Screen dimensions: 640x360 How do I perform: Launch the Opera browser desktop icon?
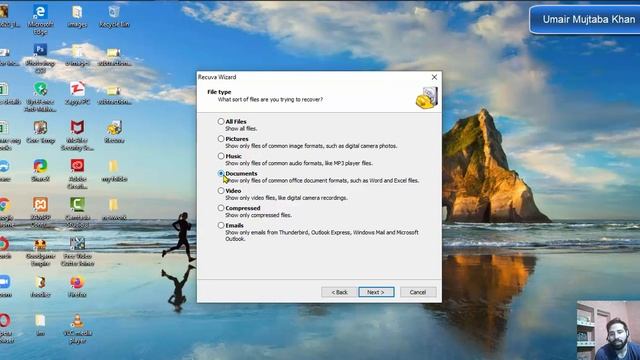click(x=5, y=329)
